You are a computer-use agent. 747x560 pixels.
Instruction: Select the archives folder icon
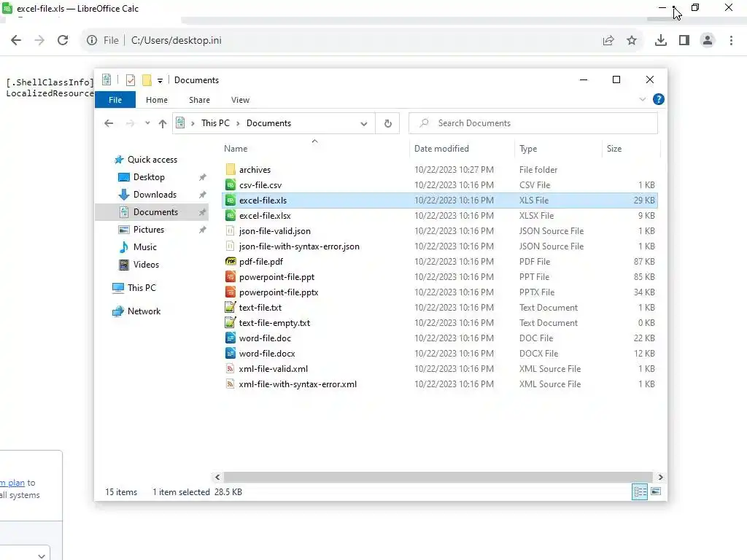[x=230, y=169]
